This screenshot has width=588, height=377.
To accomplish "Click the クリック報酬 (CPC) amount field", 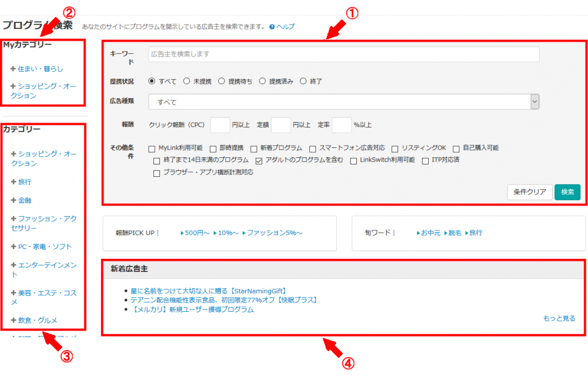I will tap(220, 125).
